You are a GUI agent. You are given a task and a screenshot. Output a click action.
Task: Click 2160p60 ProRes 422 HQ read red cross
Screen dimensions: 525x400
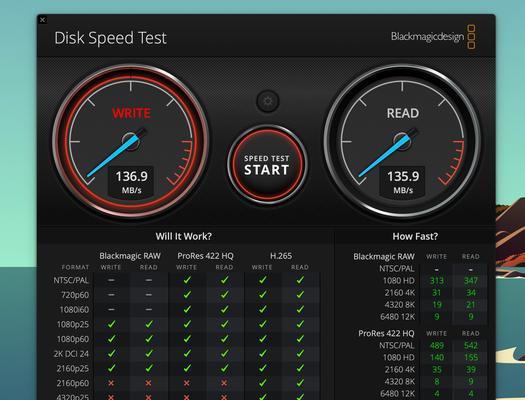224,383
